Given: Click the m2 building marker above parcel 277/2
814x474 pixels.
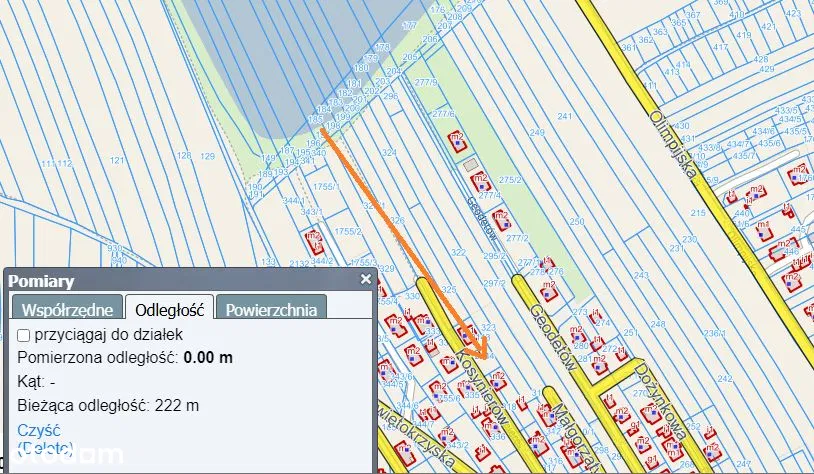Looking at the screenshot, I should click(x=501, y=220).
